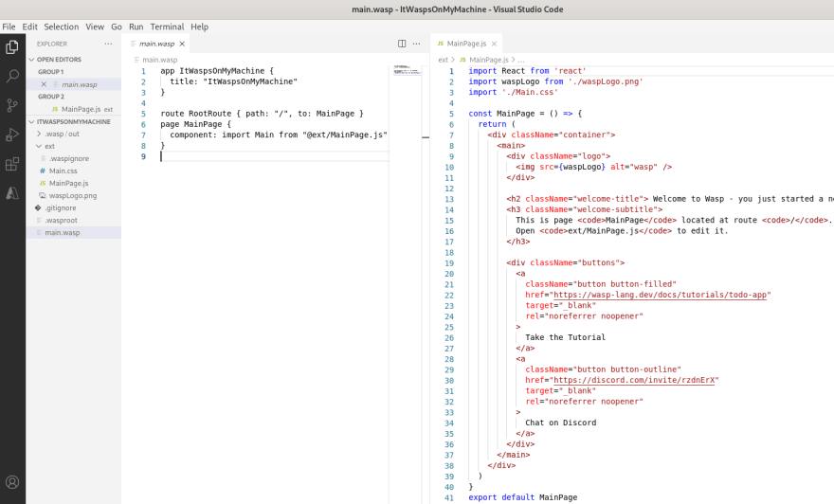Open Explorer panel more actions ellipsis

click(x=108, y=44)
